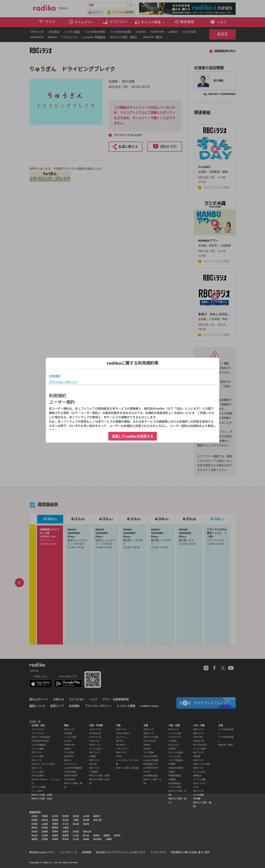Viewport: 265px width, 868px height.
Task: Open the ログイン button
Action: coord(96,12)
